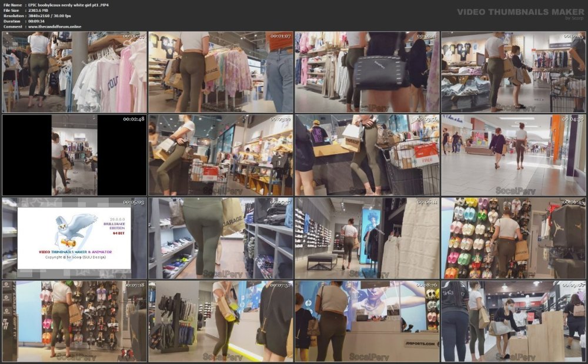
Task: Select the "File Name" header label
Action: [x=12, y=5]
